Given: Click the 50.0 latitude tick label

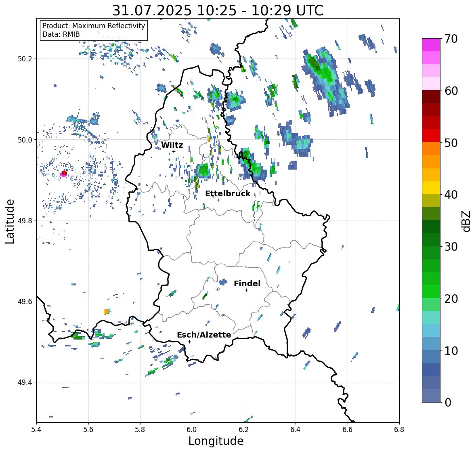Looking at the screenshot, I should [x=25, y=140].
